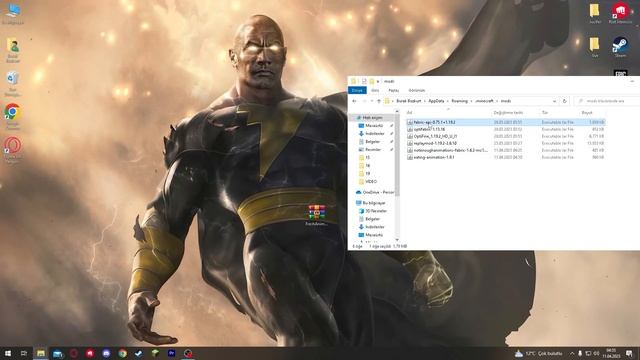Screen dimensions: 640x360
Task: Select the optifabric-1.13.16 file
Action: (x=505, y=129)
